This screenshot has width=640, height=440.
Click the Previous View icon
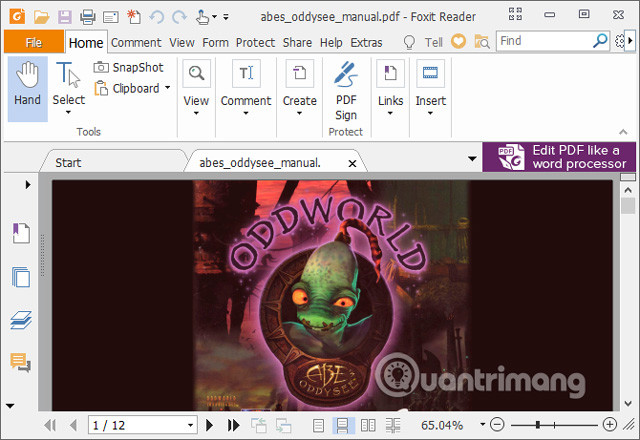[259, 426]
